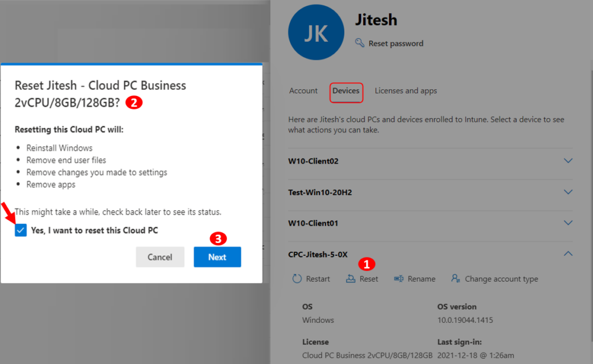Click the Restart action label
This screenshot has width=593, height=364.
click(318, 279)
